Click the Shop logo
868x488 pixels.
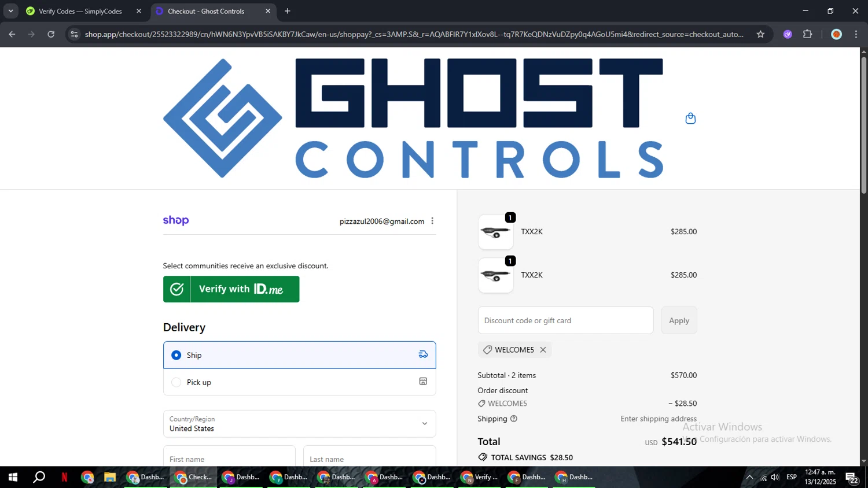pyautogui.click(x=176, y=220)
